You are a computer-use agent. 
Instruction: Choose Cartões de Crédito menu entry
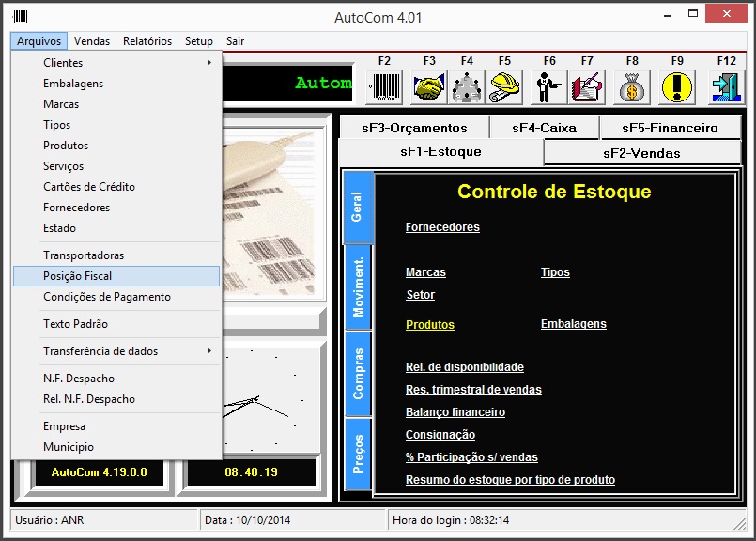pos(116,187)
